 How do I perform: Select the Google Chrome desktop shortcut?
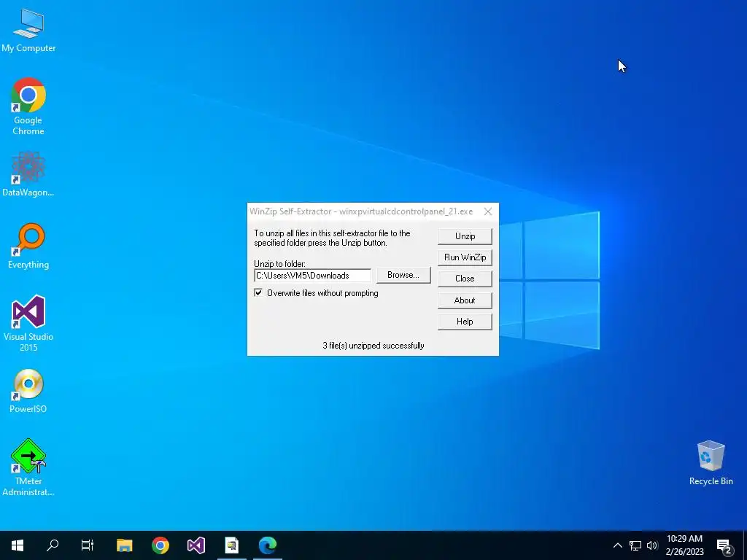click(x=28, y=106)
